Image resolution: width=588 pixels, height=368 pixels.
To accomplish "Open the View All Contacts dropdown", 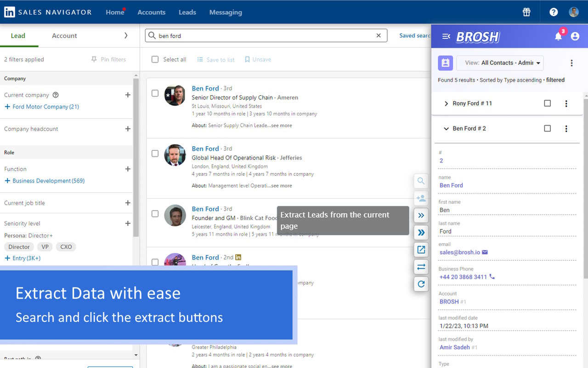I will (500, 63).
